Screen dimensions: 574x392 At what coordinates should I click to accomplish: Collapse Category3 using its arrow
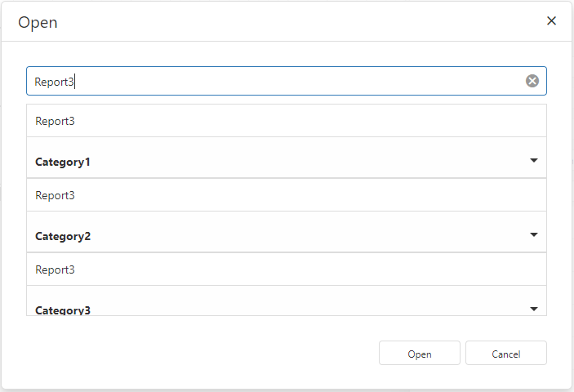[x=534, y=309]
